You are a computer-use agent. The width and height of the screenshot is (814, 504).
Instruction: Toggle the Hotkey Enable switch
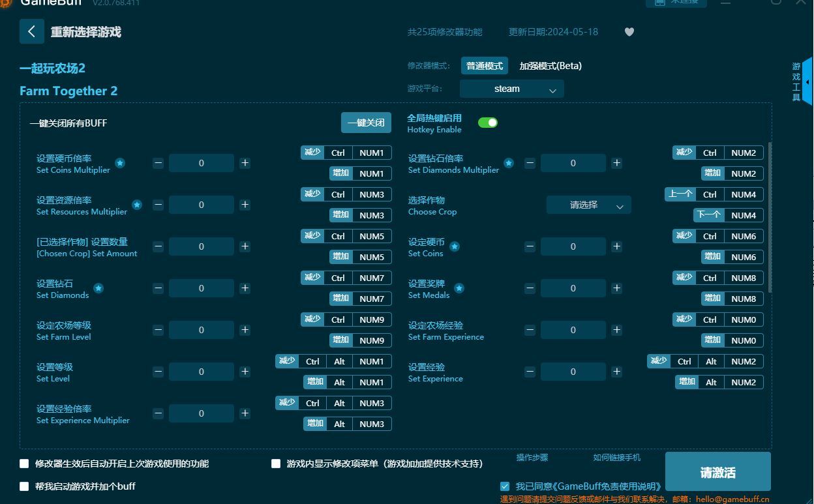coord(487,123)
